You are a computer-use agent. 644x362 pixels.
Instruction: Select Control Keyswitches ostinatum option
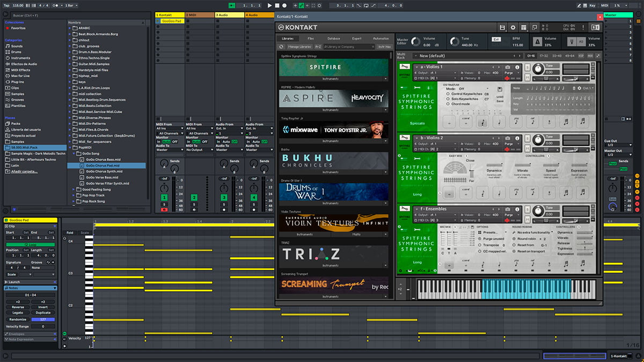(x=464, y=94)
